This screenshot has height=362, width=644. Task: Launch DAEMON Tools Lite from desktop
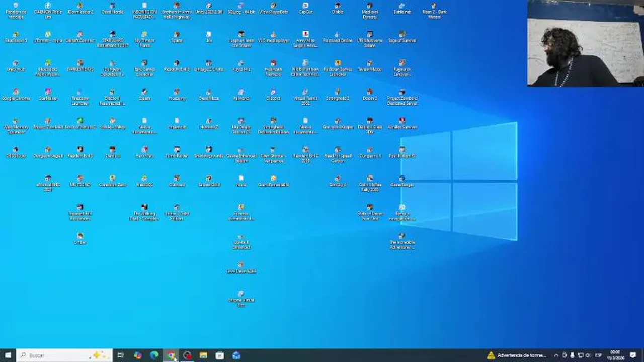pos(48,10)
